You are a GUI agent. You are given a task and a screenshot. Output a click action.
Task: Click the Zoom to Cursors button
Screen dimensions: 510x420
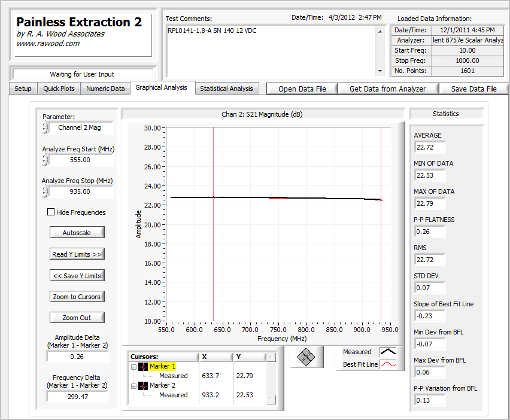tap(77, 297)
